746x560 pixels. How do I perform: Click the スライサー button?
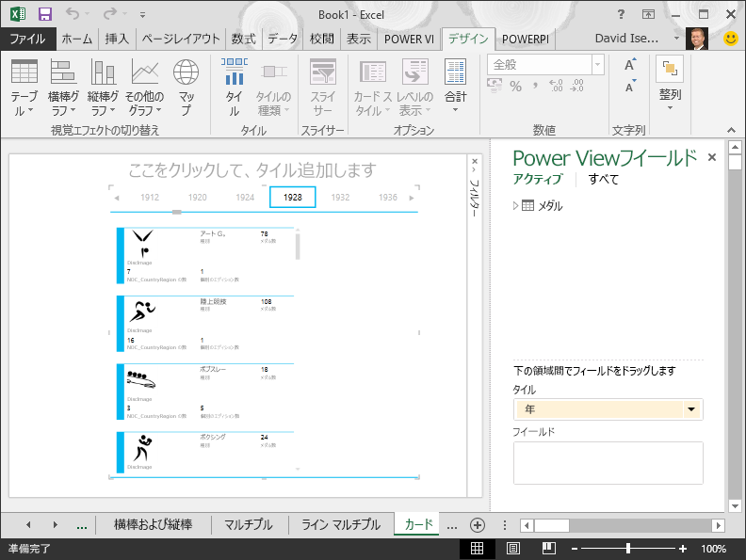[322, 88]
